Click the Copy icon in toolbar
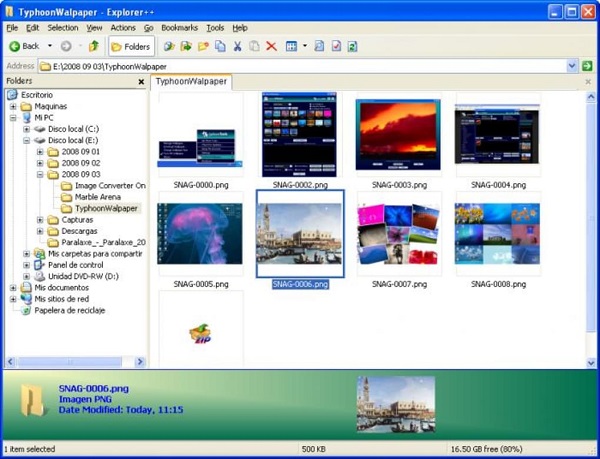Image resolution: width=600 pixels, height=459 pixels. pyautogui.click(x=220, y=46)
